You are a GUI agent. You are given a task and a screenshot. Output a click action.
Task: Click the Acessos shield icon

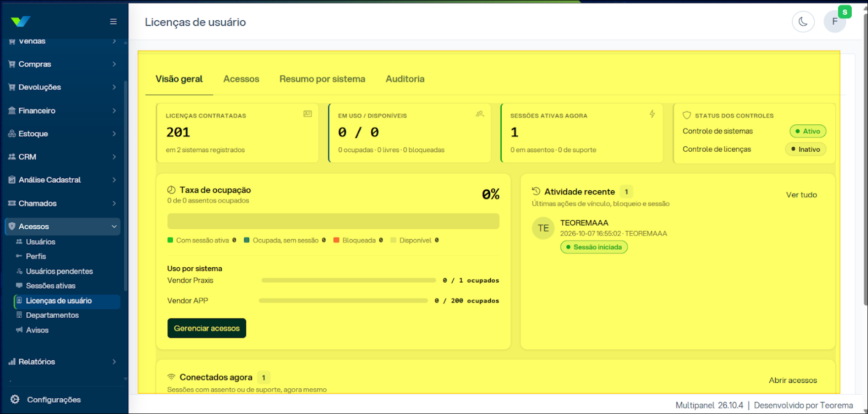pos(12,226)
